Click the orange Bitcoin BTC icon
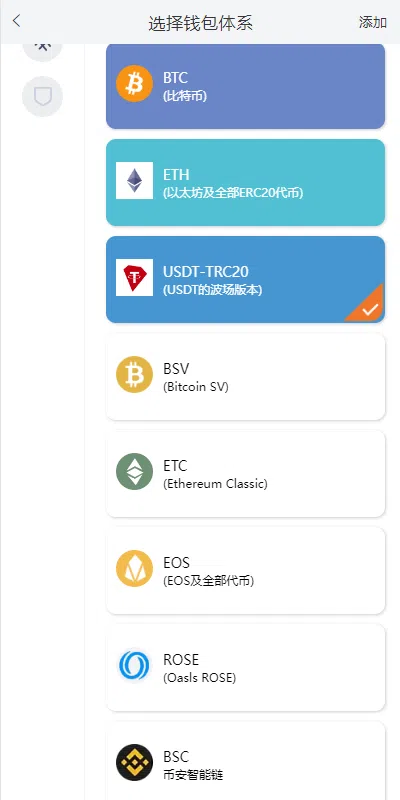Viewport: 400px width, 800px height. [134, 84]
